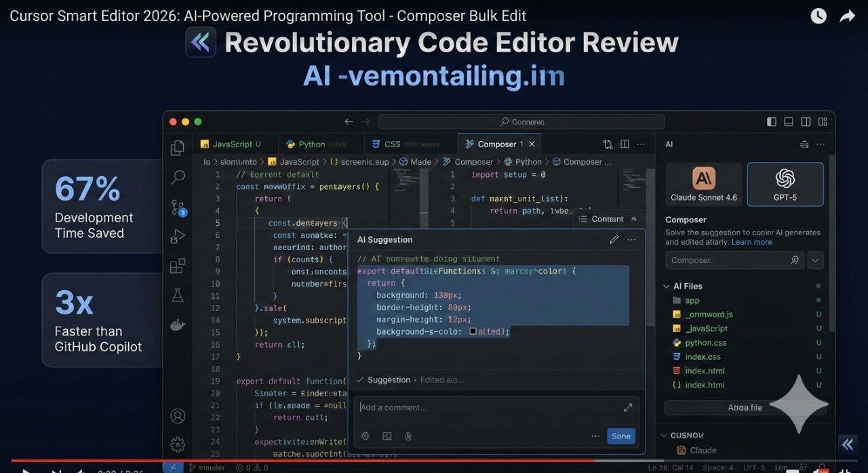Collapse the CUSNOW section
The width and height of the screenshot is (868, 473).
665,436
